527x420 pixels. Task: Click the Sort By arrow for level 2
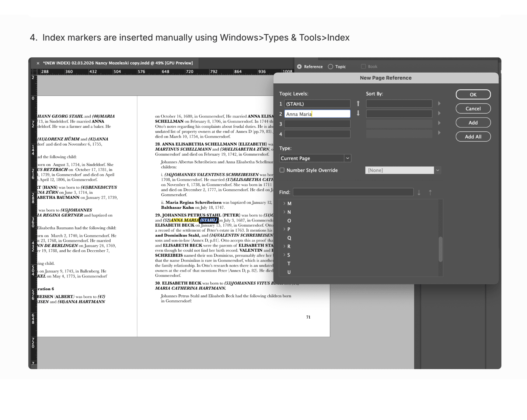point(439,113)
